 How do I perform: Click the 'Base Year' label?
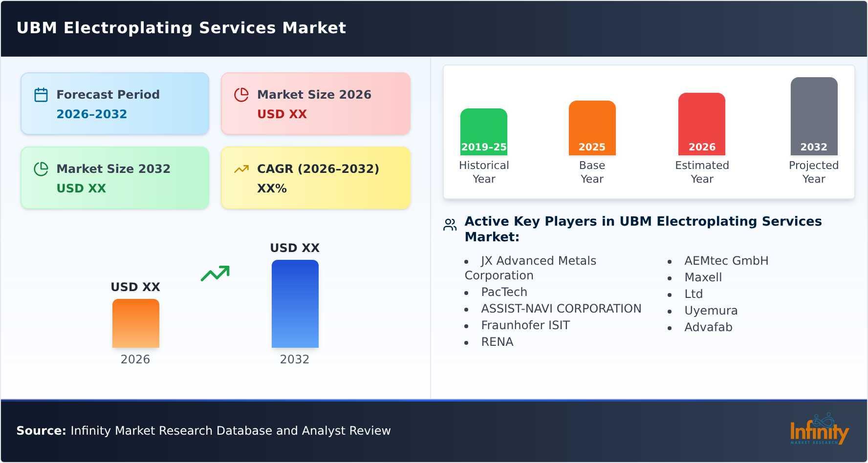pyautogui.click(x=592, y=172)
